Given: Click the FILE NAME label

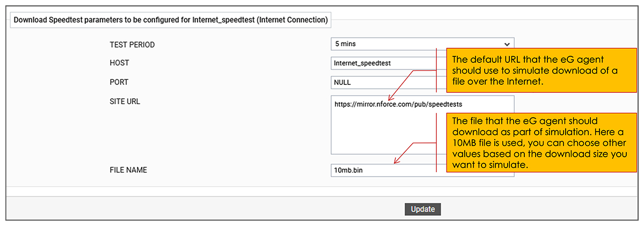Looking at the screenshot, I should (128, 170).
